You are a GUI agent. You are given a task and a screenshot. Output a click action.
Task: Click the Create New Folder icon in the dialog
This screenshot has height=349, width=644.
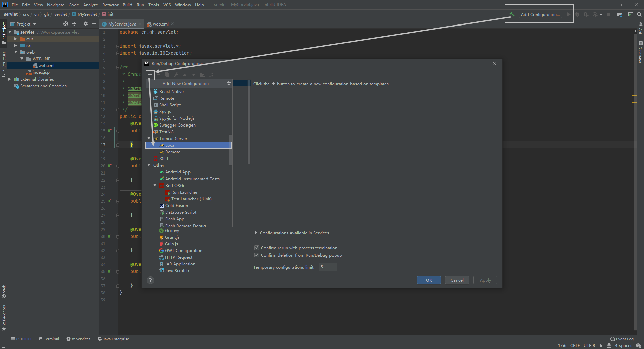coord(202,75)
